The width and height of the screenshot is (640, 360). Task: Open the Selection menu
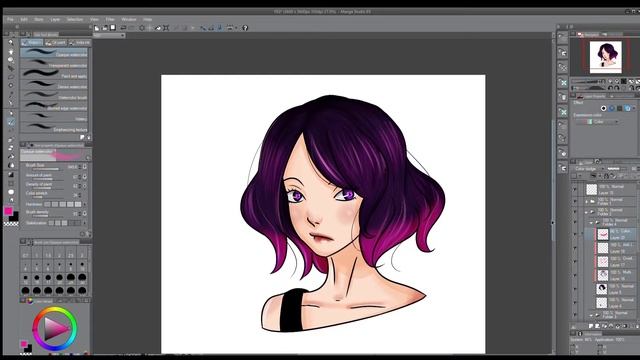point(75,19)
